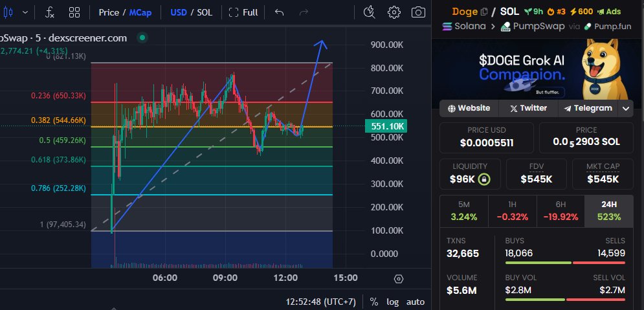
Task: Open the token Website link
Action: (x=469, y=108)
